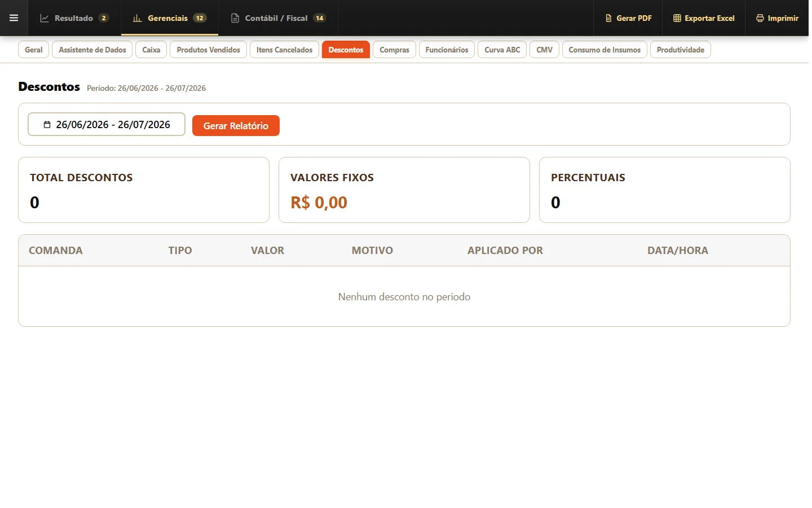Click the Resultado line chart icon
The height and width of the screenshot is (508, 812).
(45, 18)
